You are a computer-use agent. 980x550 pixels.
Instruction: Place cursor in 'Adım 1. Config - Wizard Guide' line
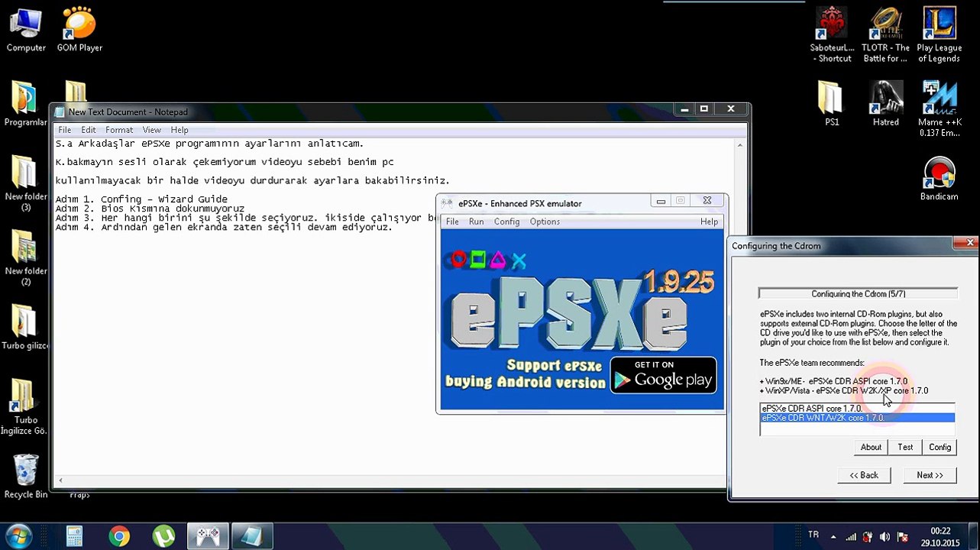141,199
